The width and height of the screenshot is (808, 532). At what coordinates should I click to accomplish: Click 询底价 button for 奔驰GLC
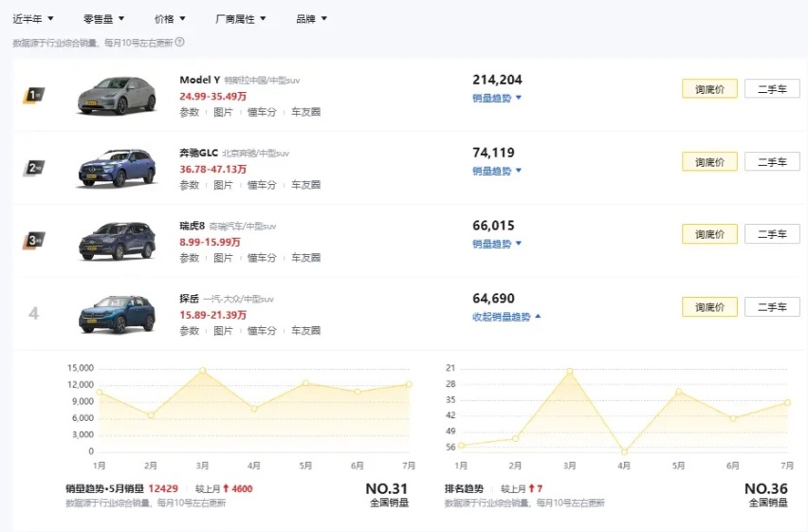tap(709, 162)
